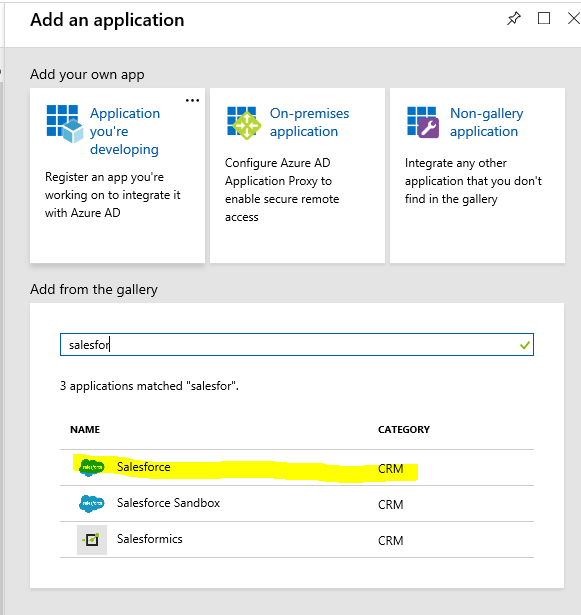Click the green Salesforce cloud logo
This screenshot has width=581, height=615.
pos(91,467)
